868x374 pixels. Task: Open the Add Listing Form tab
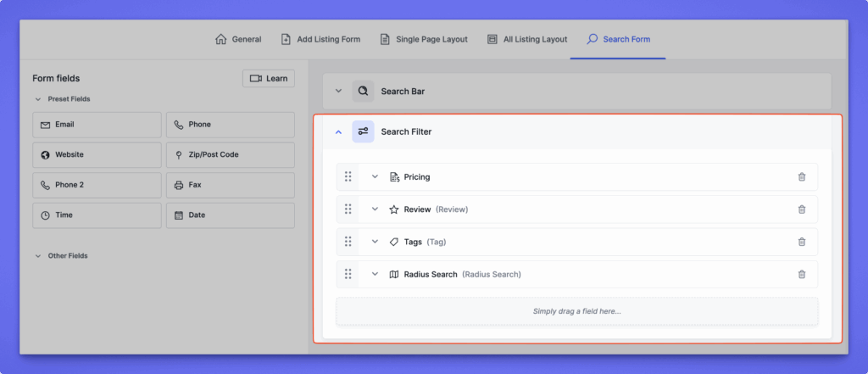click(x=323, y=39)
